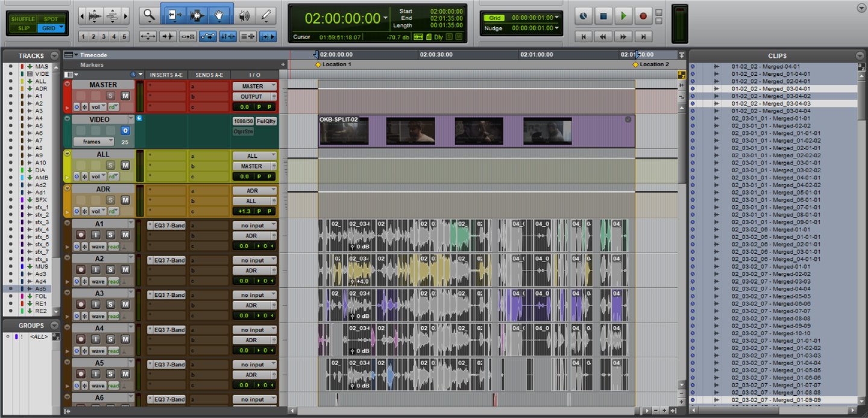Viewport: 868px width, 418px height.
Task: Select clip "01-02_02 - Merged-04-01" in Clips list
Action: coord(766,66)
